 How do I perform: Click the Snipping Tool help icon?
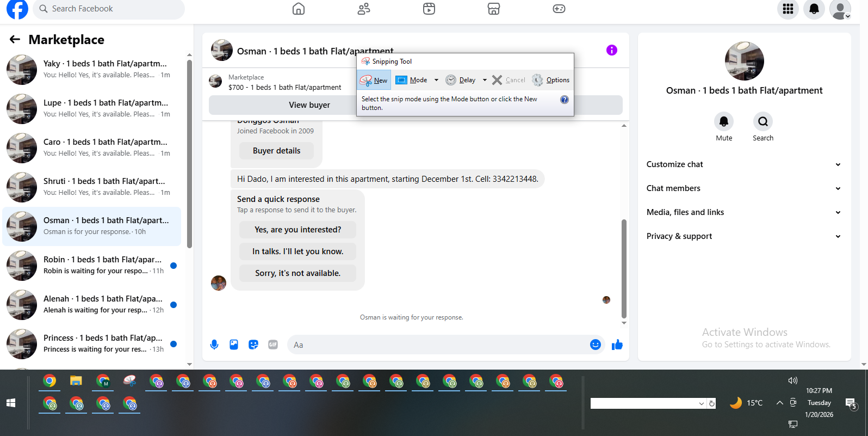(x=565, y=100)
